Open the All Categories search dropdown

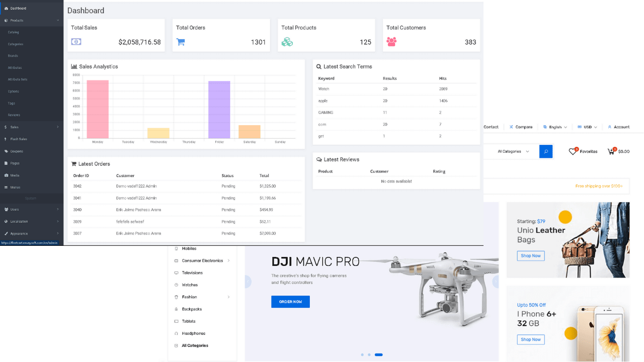coord(513,151)
